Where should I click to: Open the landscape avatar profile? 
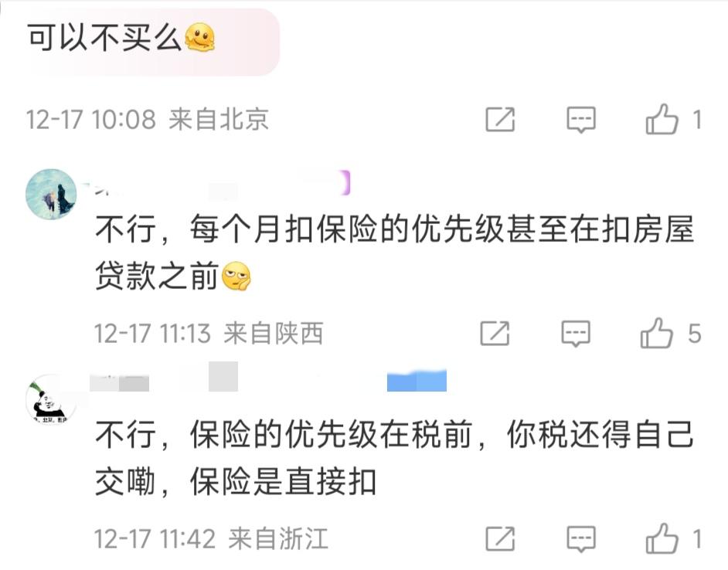click(x=51, y=194)
